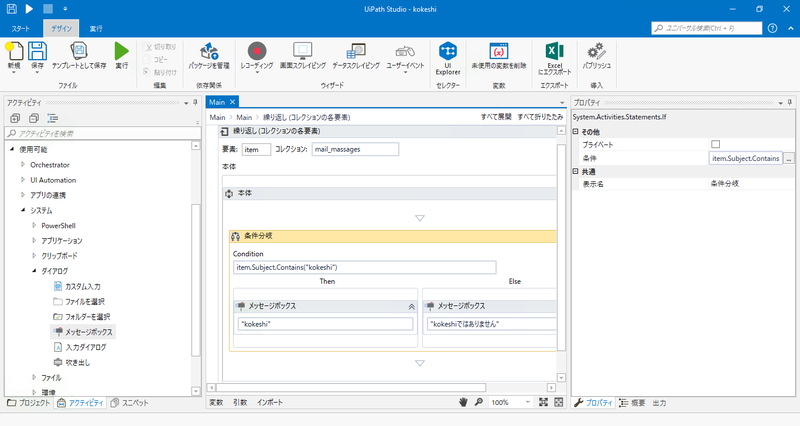
Task: Save as template with テンプレートとして保存
Action: pyautogui.click(x=79, y=56)
